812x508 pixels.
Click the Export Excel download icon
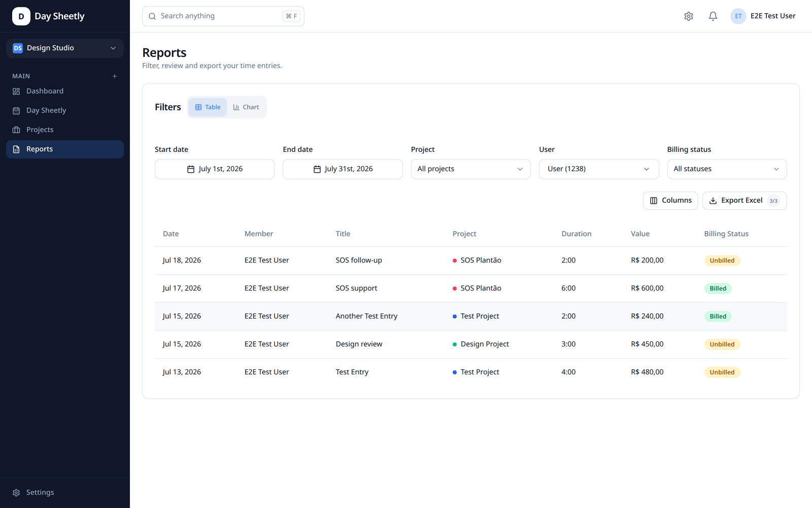(713, 201)
